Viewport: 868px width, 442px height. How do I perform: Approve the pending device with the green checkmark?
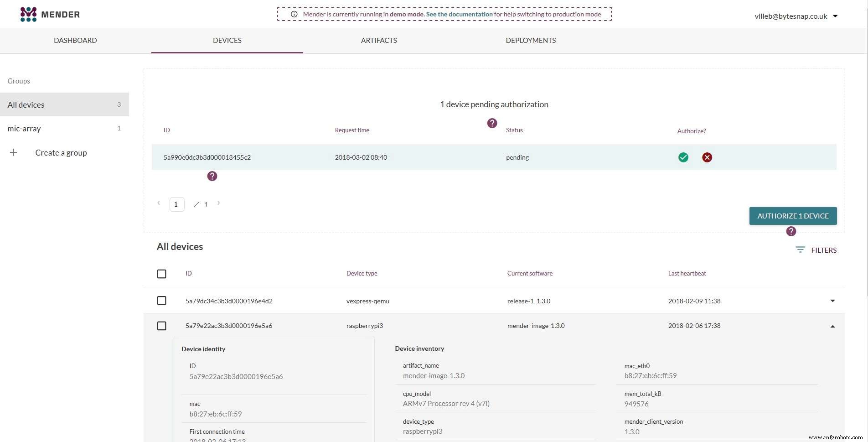[683, 157]
